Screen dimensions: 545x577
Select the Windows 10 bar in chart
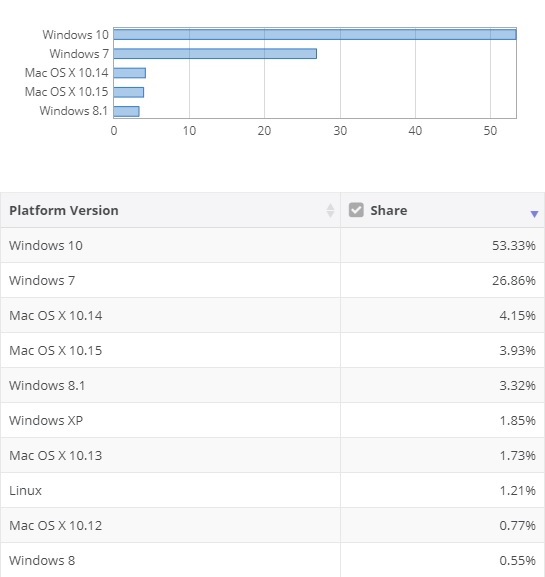pyautogui.click(x=315, y=34)
